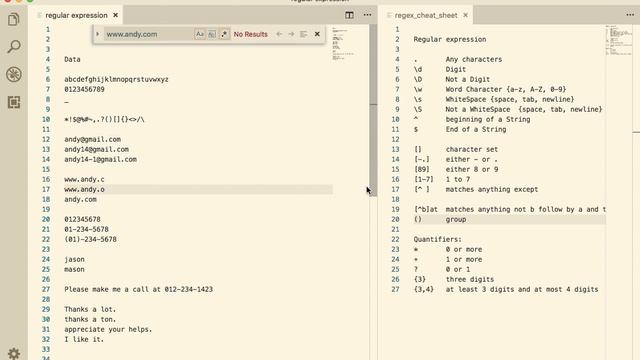Viewport: 640px width, 360px height.
Task: Click the 'Not a Digit' line
Action: pyautogui.click(x=452, y=79)
